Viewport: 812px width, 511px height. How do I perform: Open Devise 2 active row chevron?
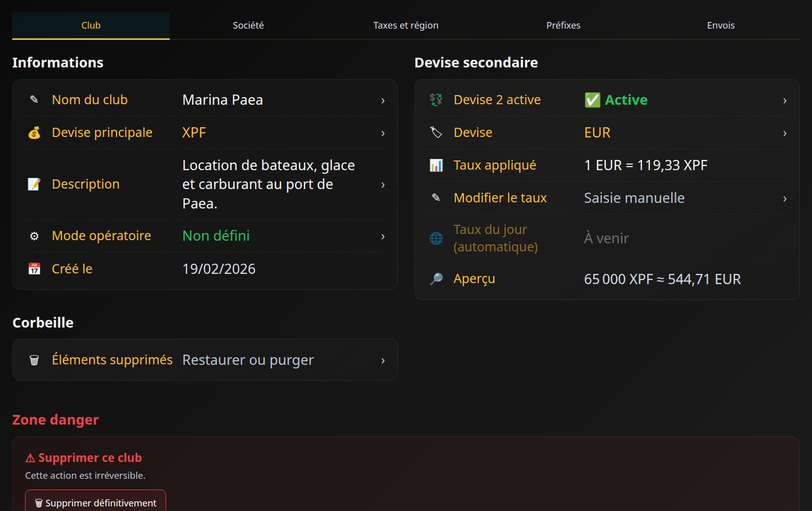[x=785, y=101]
